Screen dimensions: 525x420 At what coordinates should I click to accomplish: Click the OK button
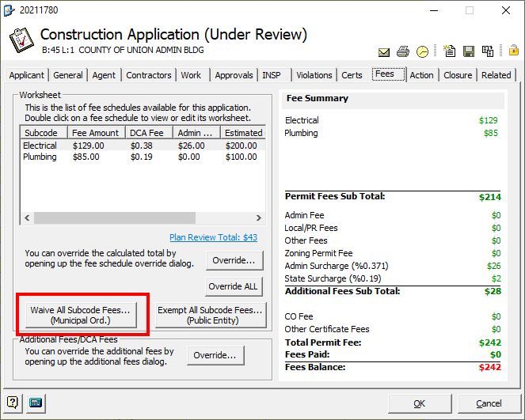tap(420, 403)
